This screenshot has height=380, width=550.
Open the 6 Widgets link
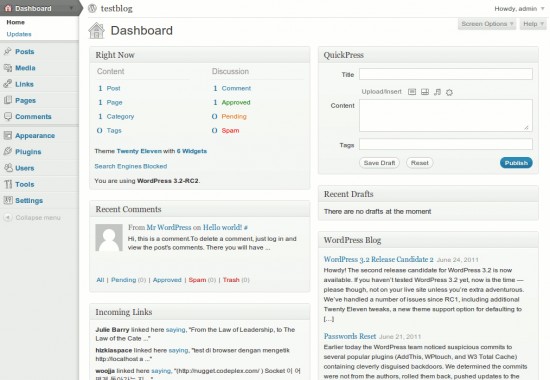(x=192, y=151)
